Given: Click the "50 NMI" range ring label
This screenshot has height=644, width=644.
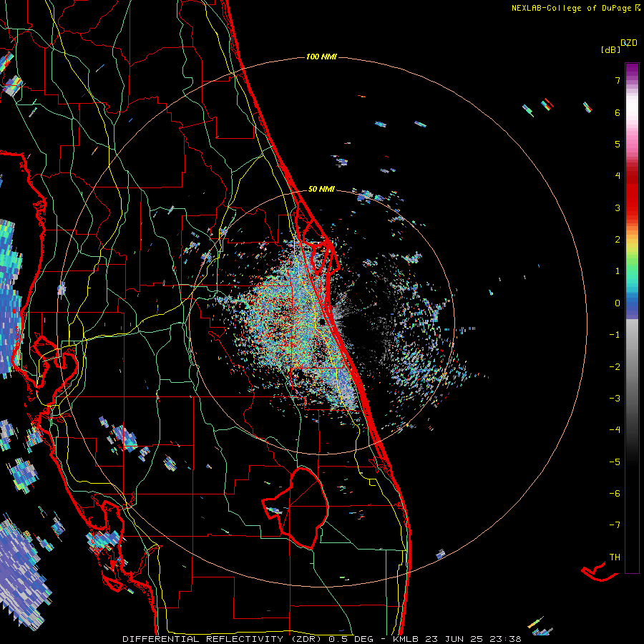Looking at the screenshot, I should (x=321, y=189).
